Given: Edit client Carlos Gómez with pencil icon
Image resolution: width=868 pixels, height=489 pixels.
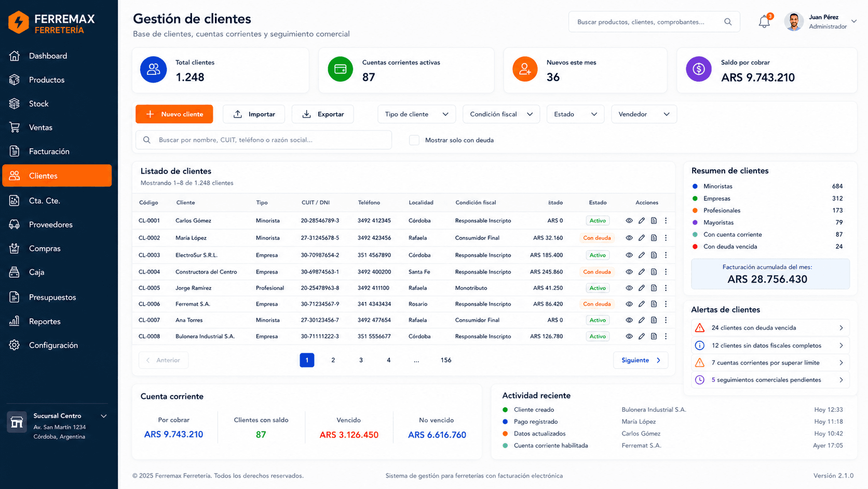Looking at the screenshot, I should click(x=642, y=221).
